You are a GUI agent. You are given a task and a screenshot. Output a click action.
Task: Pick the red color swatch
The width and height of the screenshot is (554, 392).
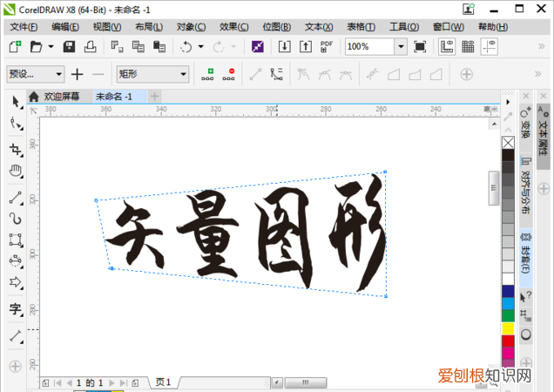(x=508, y=341)
